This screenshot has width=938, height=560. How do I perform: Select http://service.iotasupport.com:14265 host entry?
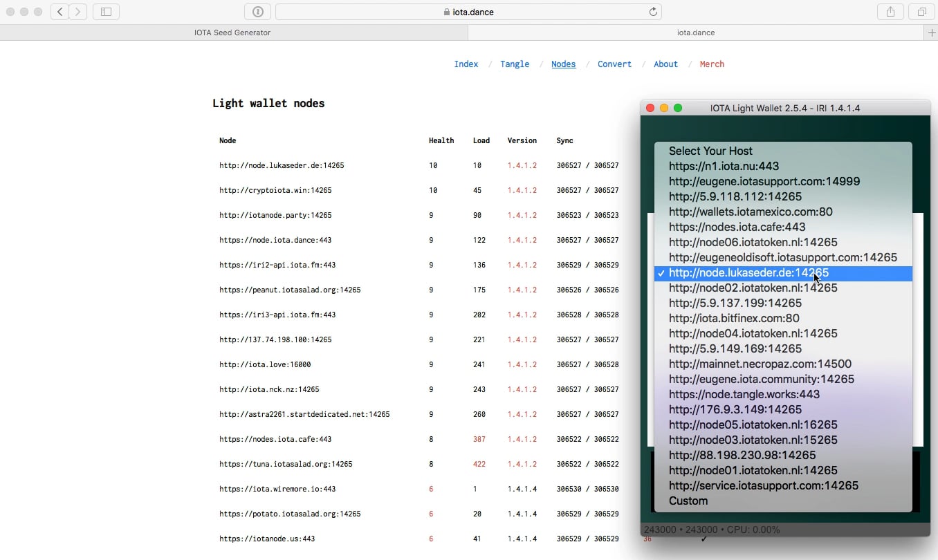764,485
